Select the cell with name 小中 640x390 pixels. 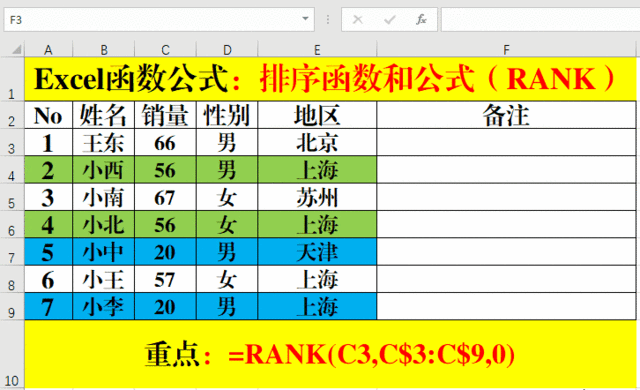[x=104, y=252]
